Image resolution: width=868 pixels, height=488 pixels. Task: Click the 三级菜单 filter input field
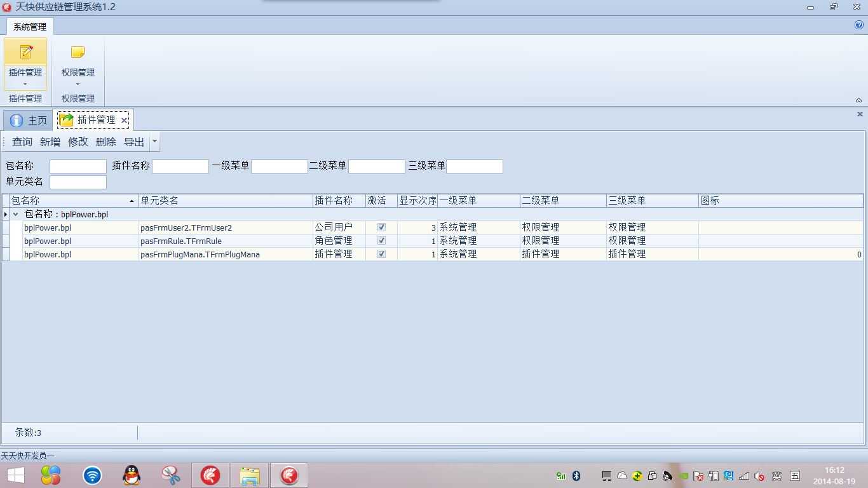coord(475,166)
